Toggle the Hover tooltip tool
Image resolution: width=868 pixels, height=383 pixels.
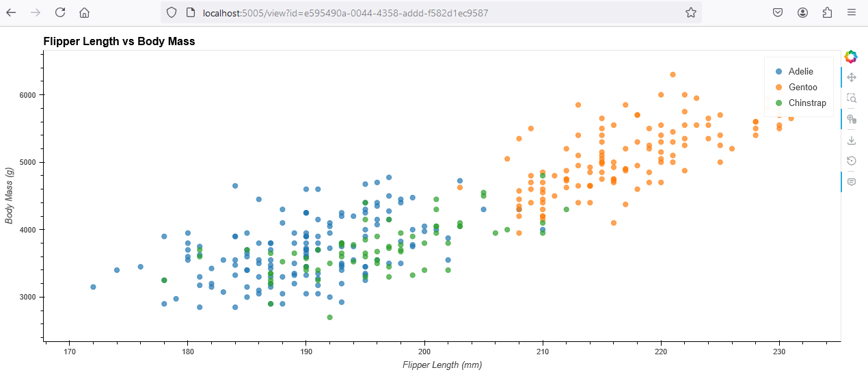[851, 182]
